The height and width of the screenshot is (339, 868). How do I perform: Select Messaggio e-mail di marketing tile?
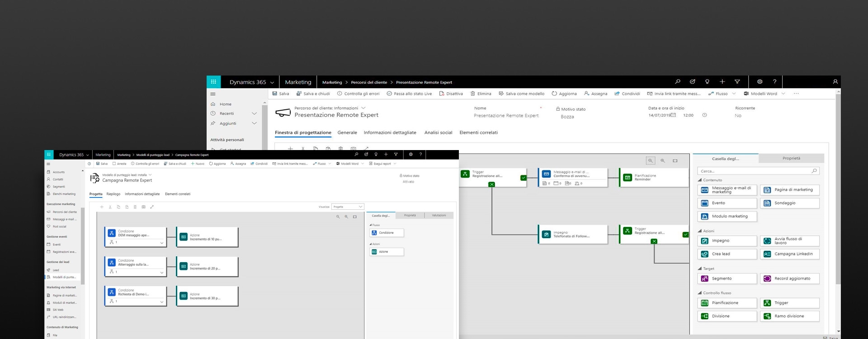[x=727, y=190]
